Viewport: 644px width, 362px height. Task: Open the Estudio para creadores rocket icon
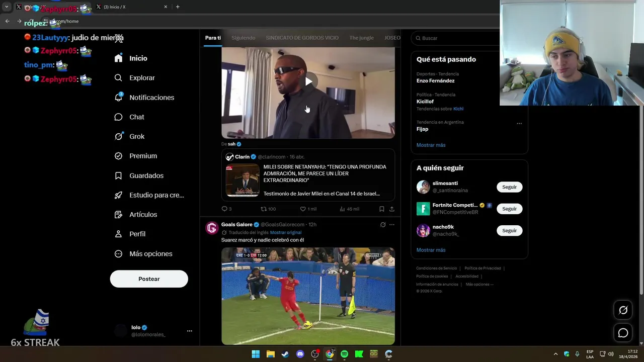[118, 195]
